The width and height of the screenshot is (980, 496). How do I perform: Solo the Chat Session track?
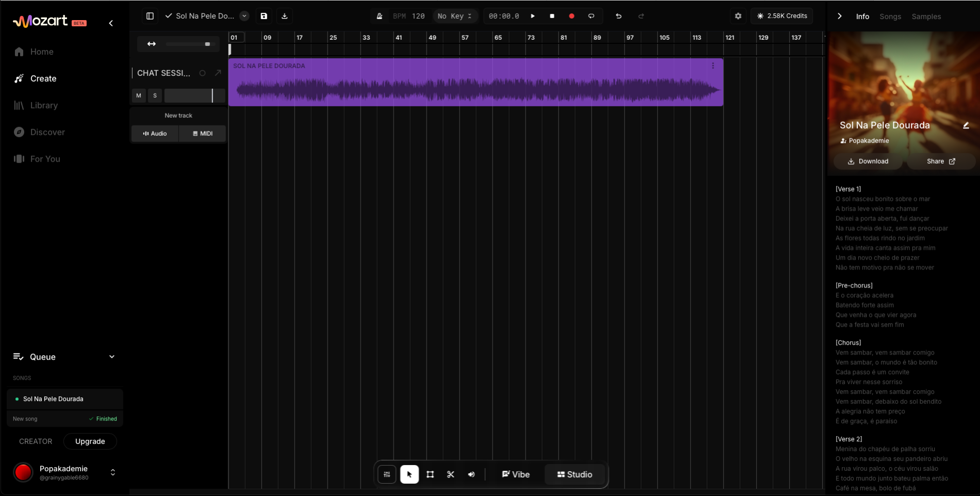155,95
